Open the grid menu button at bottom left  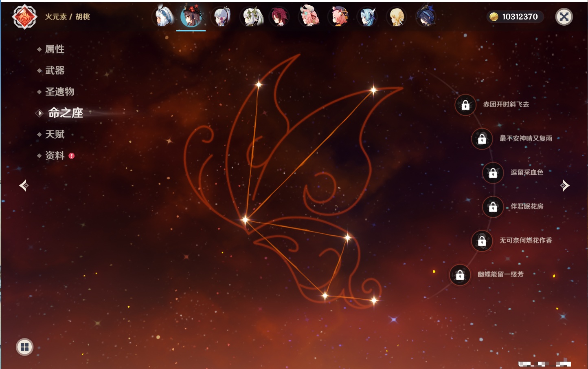24,347
